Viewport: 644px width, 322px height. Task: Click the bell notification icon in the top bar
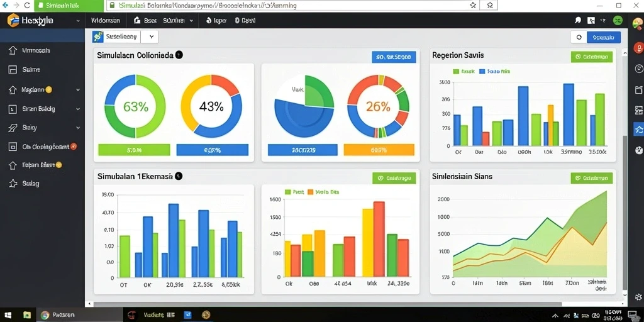(x=579, y=20)
